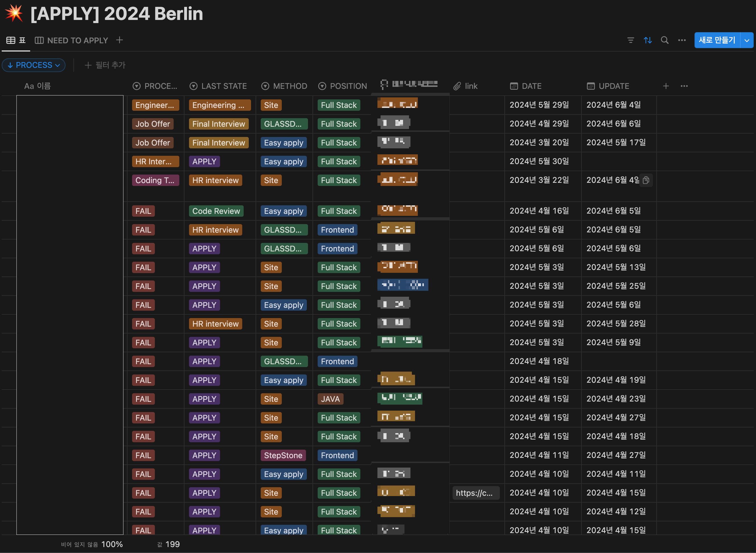Click the 새로 만들기 button
This screenshot has width=756, height=553.
point(716,40)
